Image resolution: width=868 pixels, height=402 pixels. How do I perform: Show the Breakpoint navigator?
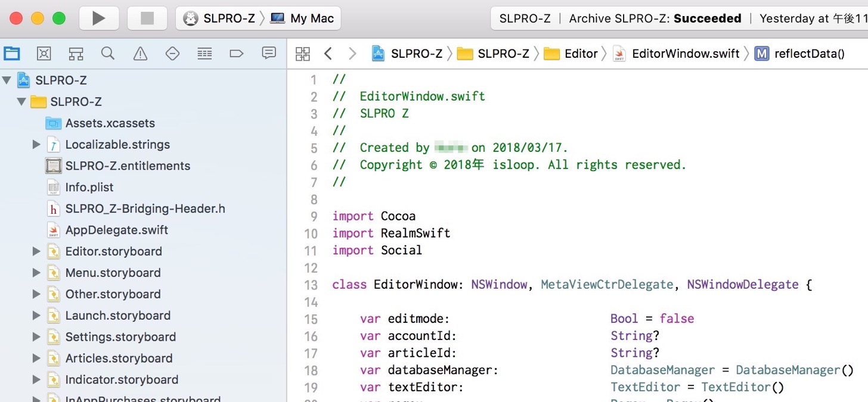[x=237, y=54]
